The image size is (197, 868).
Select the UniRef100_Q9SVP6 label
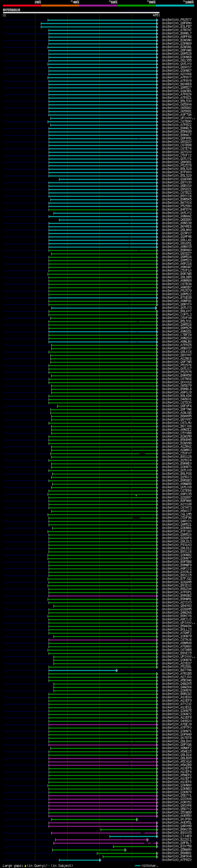click(x=176, y=806)
